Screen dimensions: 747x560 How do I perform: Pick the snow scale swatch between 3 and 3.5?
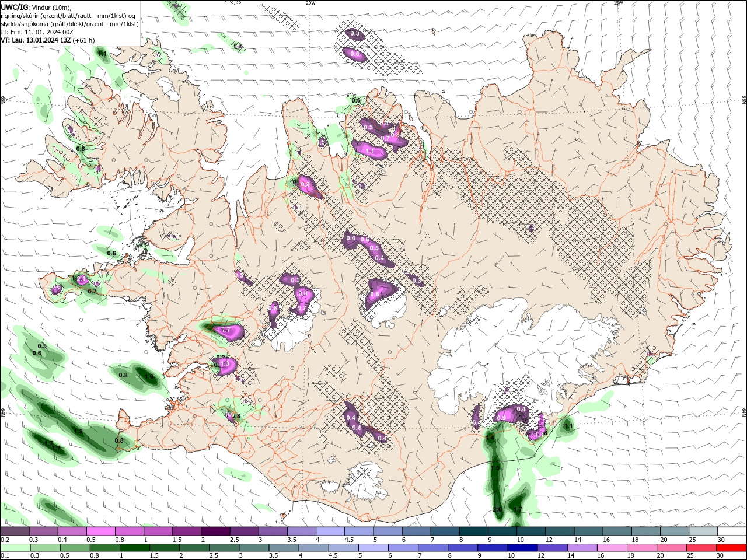pos(273,531)
